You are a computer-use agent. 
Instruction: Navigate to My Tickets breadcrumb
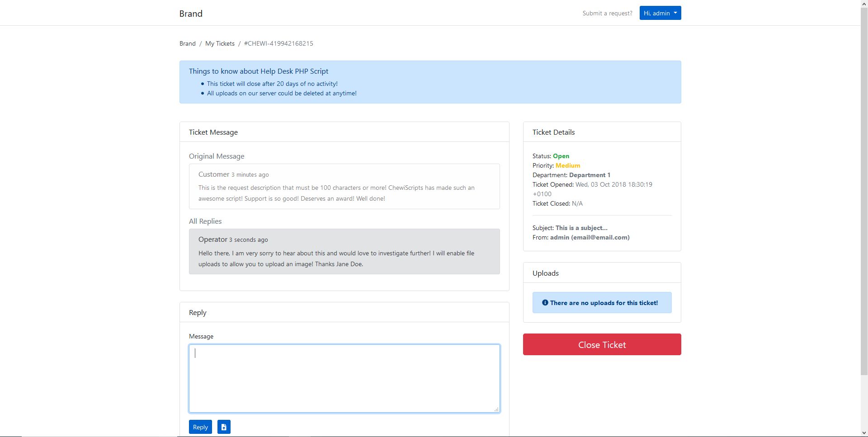coord(220,43)
